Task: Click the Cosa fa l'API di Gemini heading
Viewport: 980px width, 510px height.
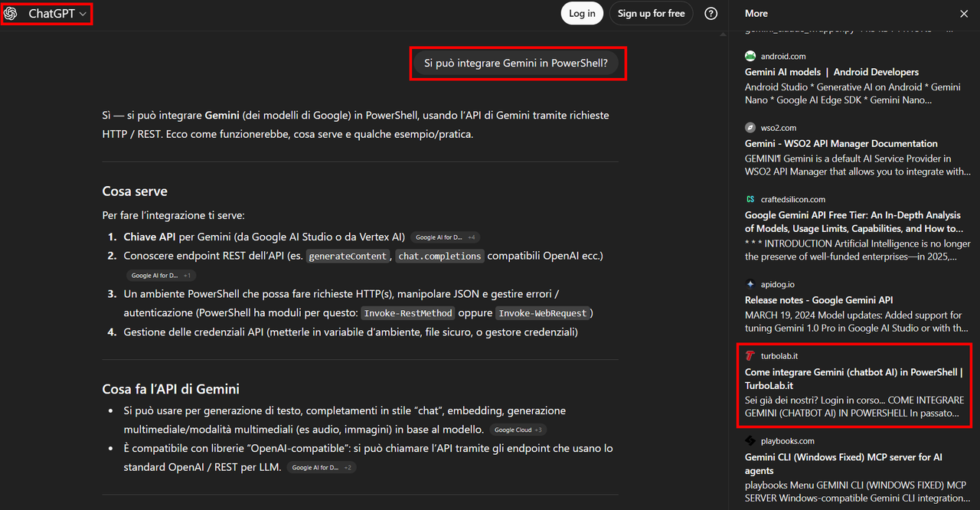Action: [171, 389]
